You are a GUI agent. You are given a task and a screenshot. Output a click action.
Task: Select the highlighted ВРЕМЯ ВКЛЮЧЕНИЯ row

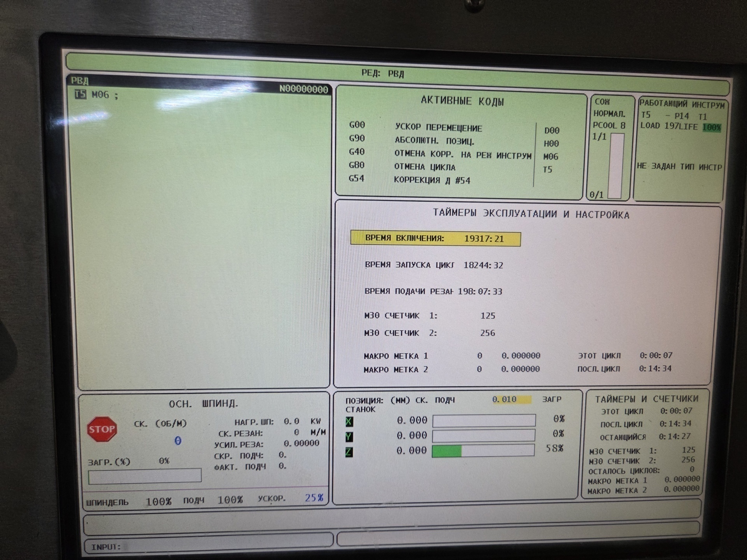(435, 238)
